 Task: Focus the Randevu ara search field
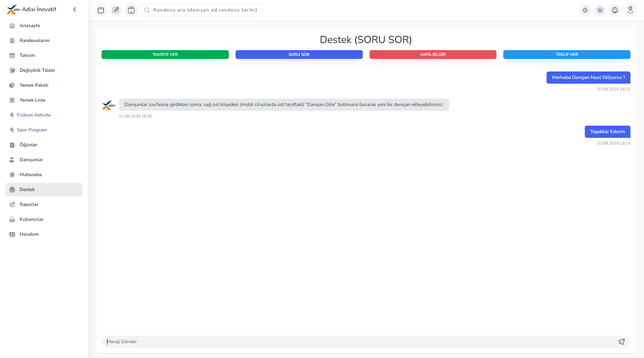point(202,10)
